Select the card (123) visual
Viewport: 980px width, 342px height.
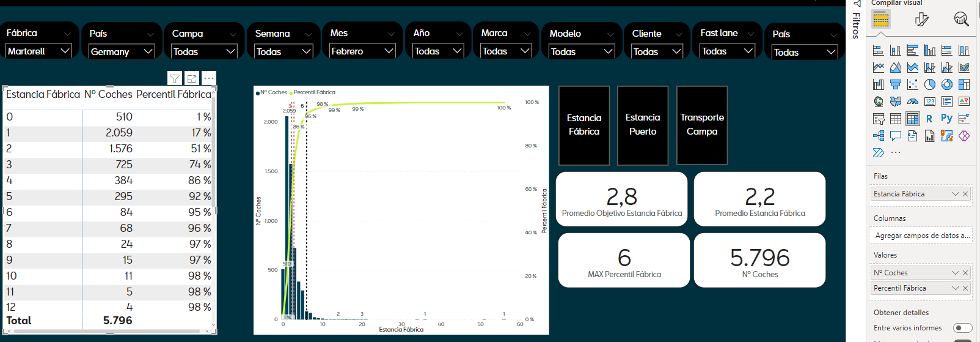click(x=930, y=102)
